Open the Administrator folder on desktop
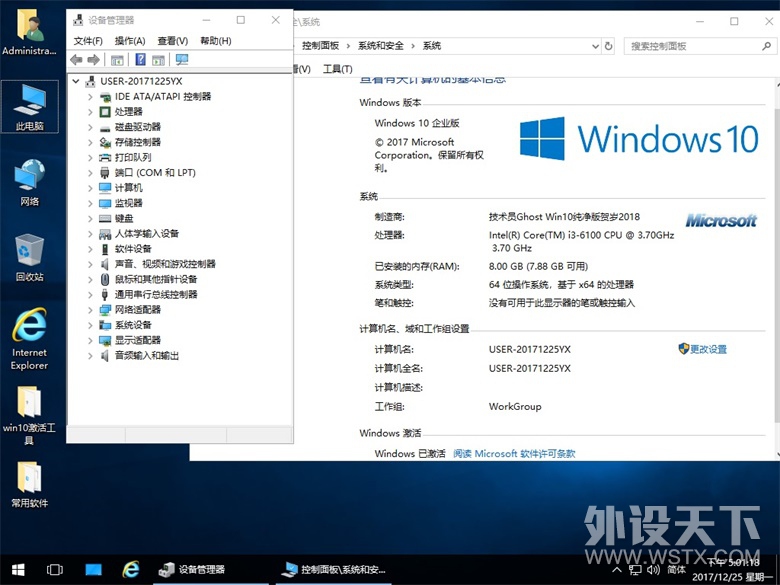 coord(29,32)
